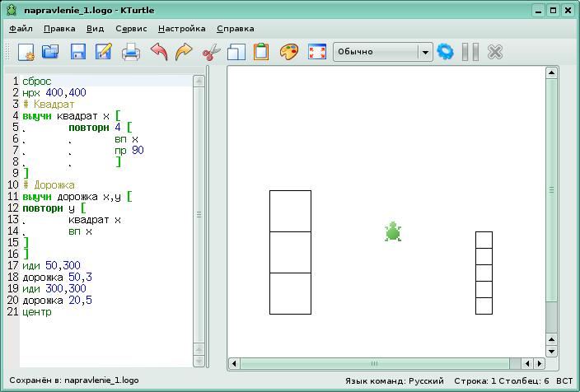Viewport: 580px width, 392px height.
Task: Click the code line 'дорожка 50,3'
Action: (57, 278)
